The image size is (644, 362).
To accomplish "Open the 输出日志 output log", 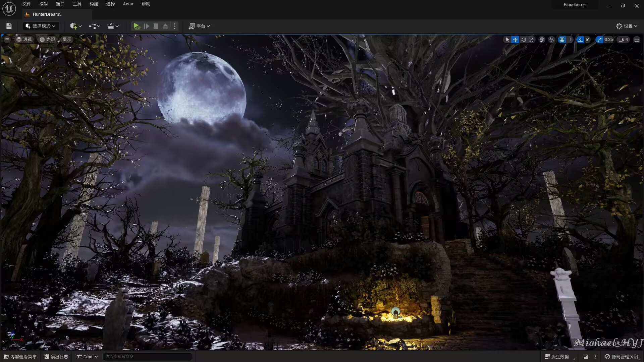I will (56, 357).
